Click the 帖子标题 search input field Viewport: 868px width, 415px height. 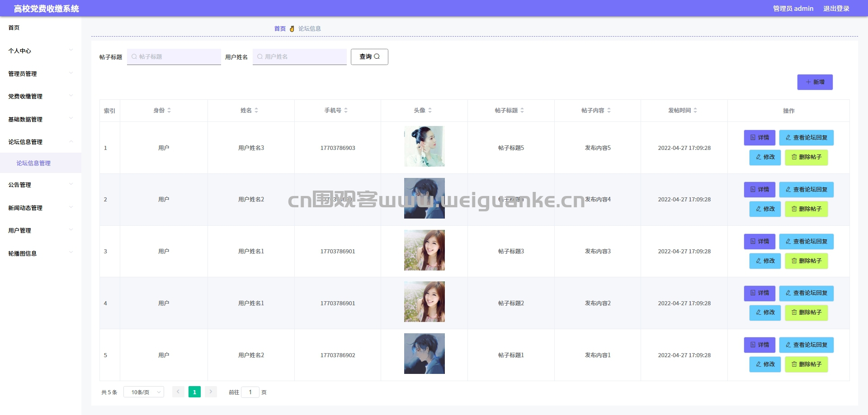(x=174, y=57)
